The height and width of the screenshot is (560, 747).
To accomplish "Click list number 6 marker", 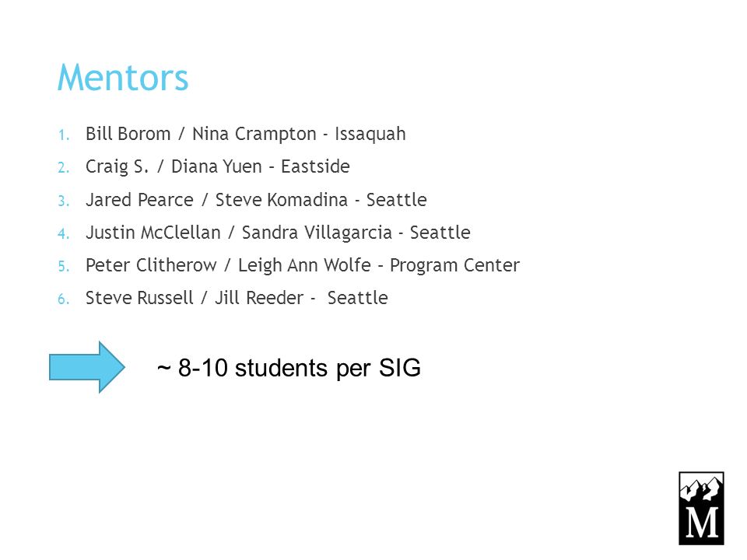I will tap(63, 299).
